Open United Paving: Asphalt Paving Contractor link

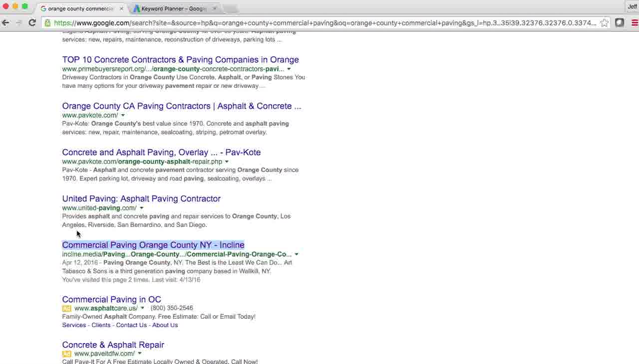pyautogui.click(x=141, y=198)
